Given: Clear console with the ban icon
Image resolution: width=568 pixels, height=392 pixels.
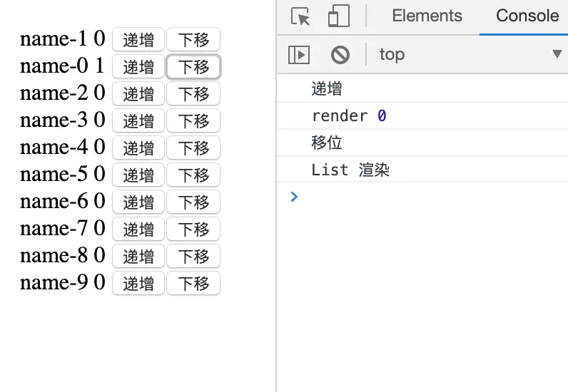Looking at the screenshot, I should [340, 55].
